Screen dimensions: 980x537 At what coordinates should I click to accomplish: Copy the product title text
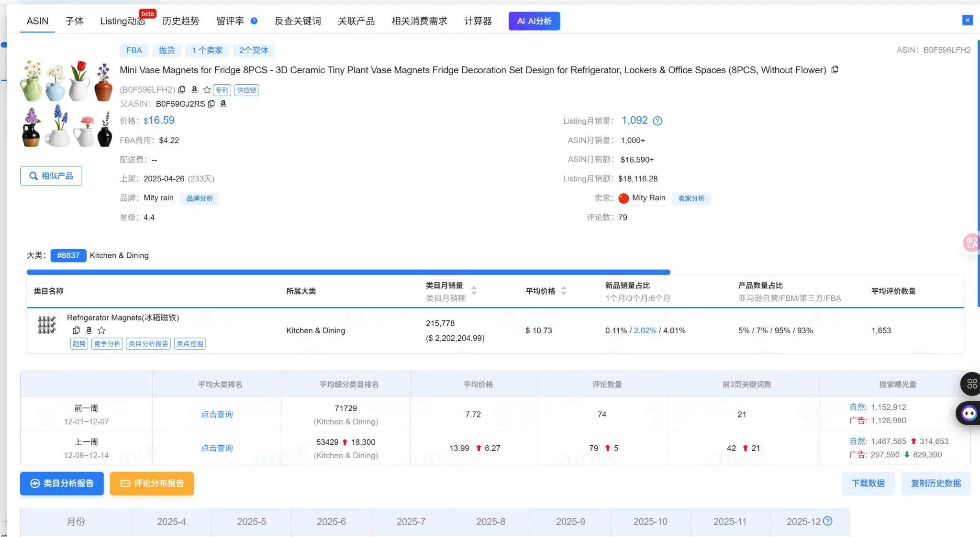[x=835, y=70]
